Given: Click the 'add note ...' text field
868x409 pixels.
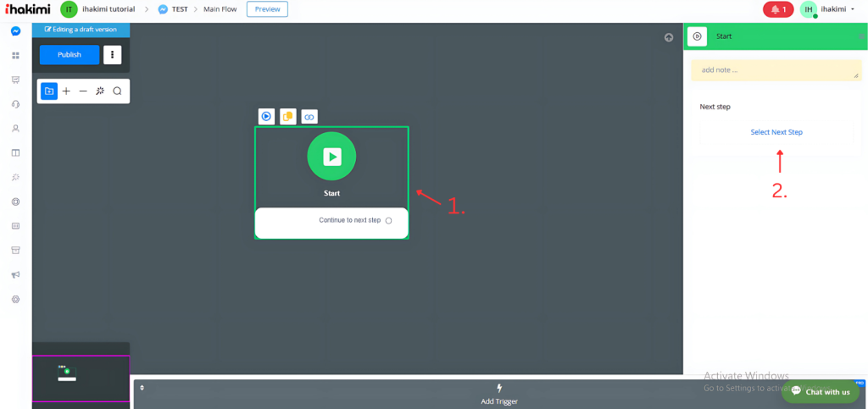Looking at the screenshot, I should click(776, 70).
